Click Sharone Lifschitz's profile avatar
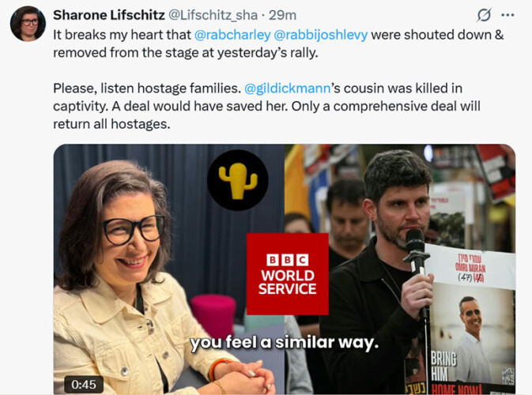The width and height of the screenshot is (532, 395). click(28, 24)
